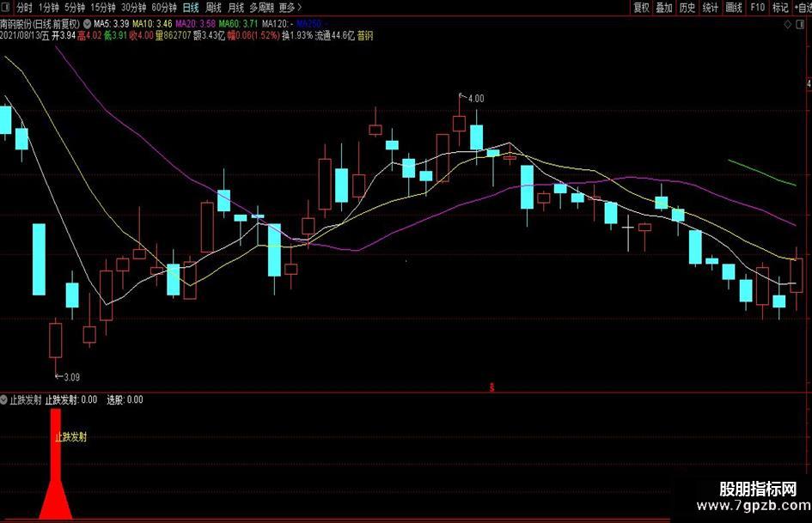Open 止跌发射 indicator settings dropdown

click(4, 399)
